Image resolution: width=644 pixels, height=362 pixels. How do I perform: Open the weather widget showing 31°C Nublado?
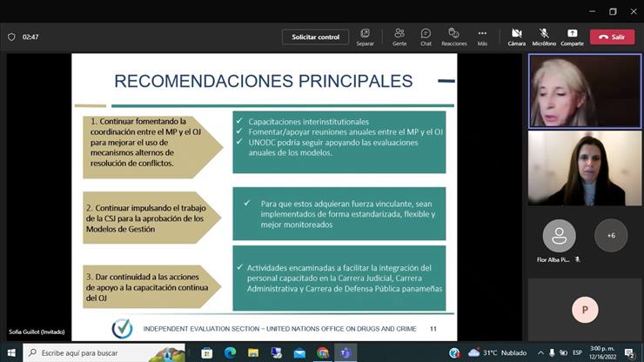point(498,353)
